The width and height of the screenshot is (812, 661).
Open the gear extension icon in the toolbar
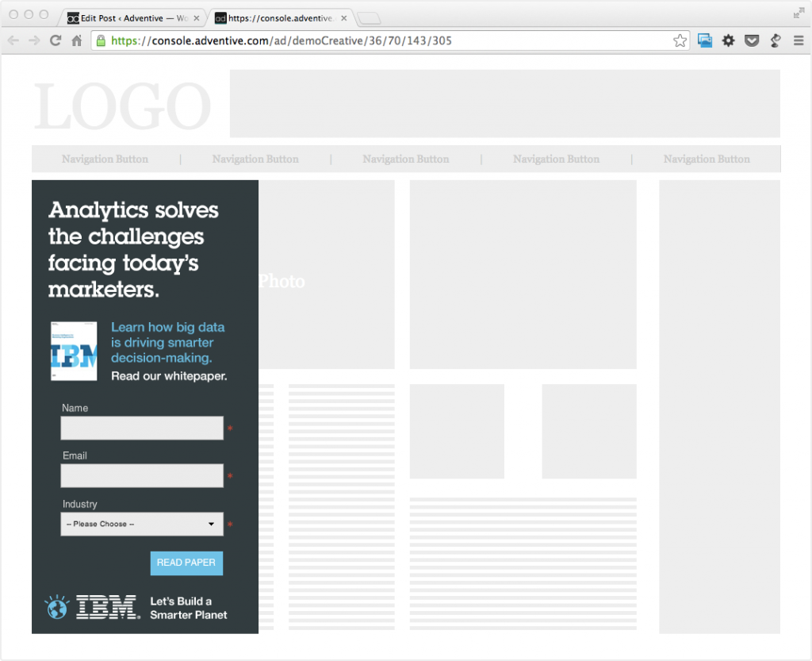(x=728, y=40)
